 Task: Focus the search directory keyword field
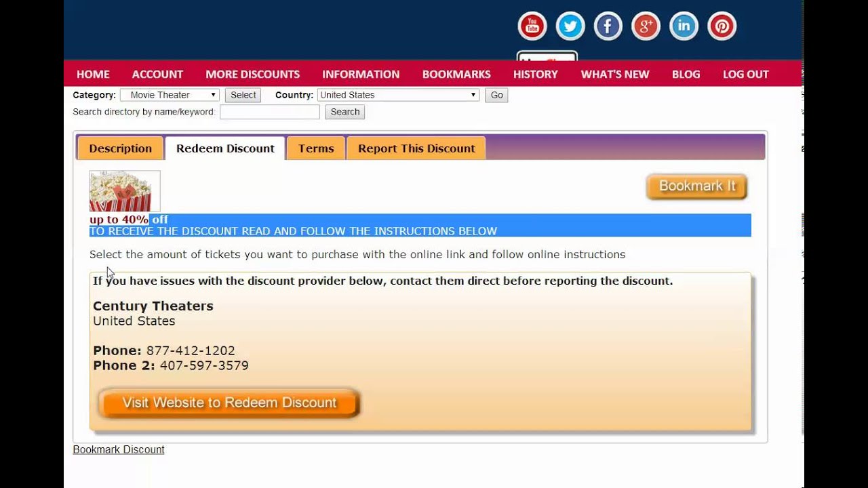tap(269, 112)
